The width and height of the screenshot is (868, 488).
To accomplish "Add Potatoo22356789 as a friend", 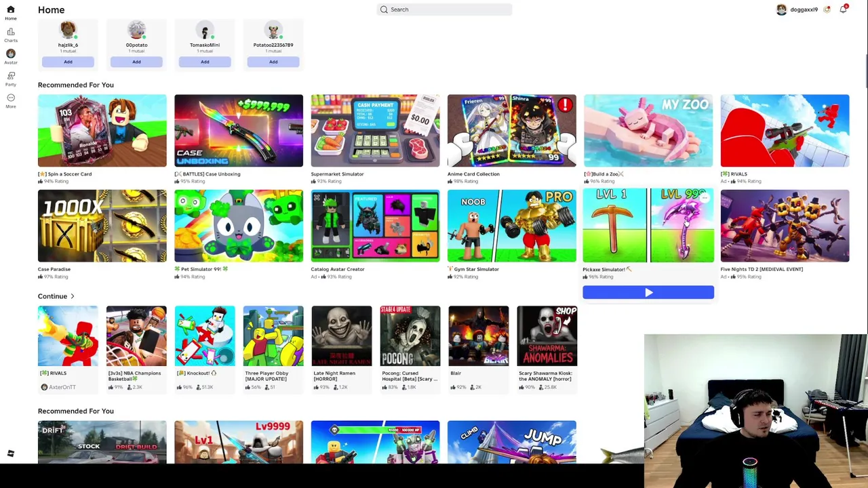I will 273,62.
